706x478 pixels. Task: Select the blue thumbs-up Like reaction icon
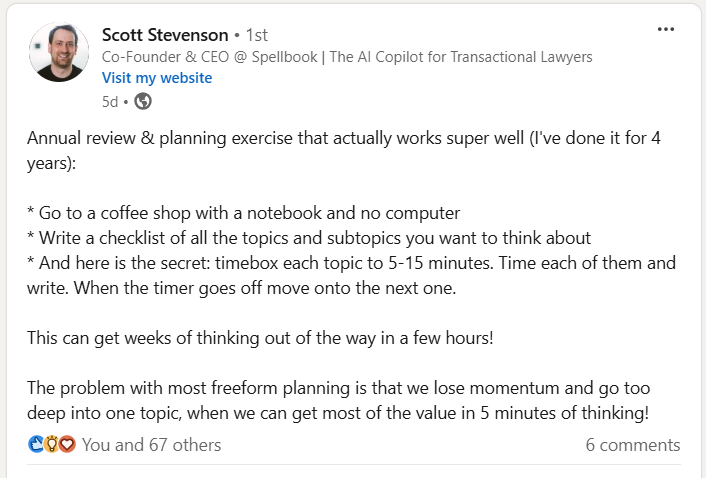(x=36, y=444)
